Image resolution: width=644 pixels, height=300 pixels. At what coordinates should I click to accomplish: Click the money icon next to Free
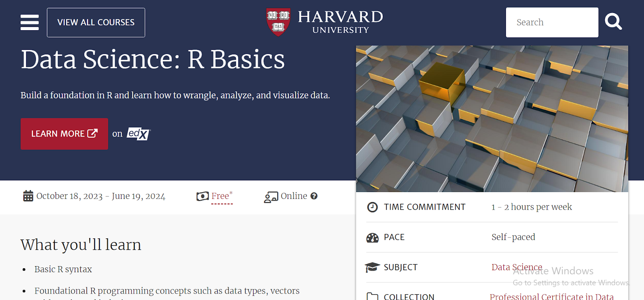coord(202,196)
